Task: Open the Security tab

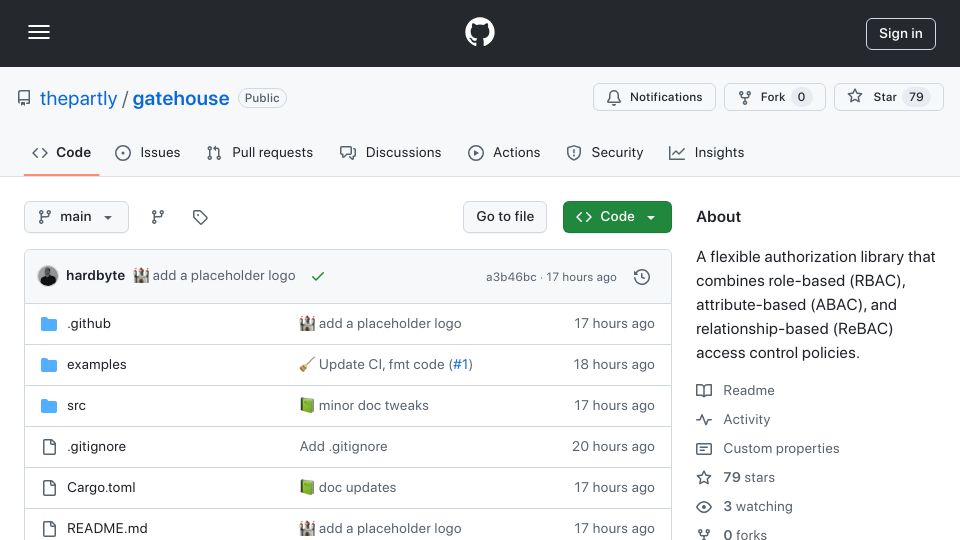Action: 604,152
